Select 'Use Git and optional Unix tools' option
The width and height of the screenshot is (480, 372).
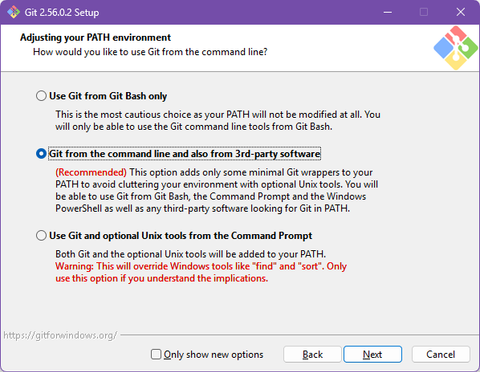click(x=41, y=236)
